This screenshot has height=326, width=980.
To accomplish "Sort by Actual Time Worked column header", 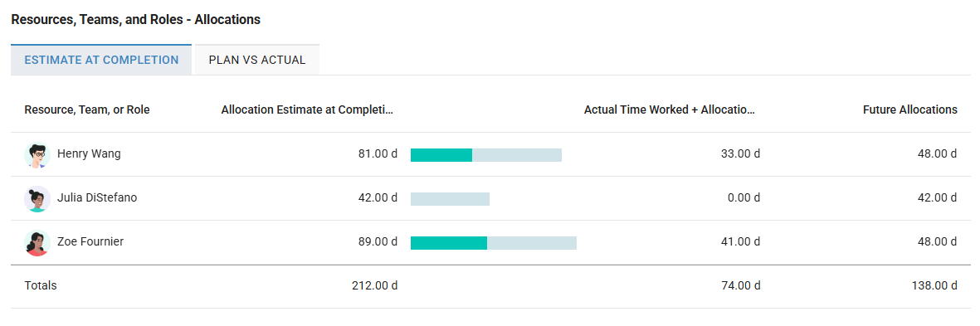I will pyautogui.click(x=670, y=110).
